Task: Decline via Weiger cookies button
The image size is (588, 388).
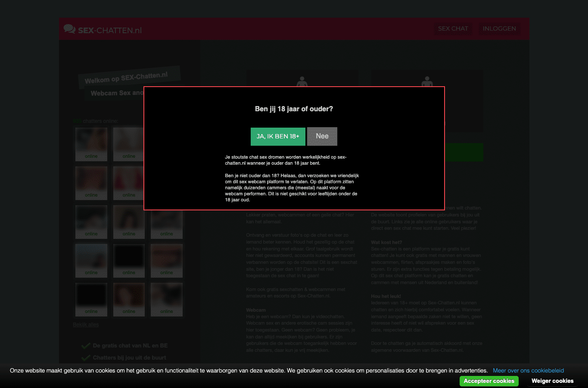Action: (552, 381)
